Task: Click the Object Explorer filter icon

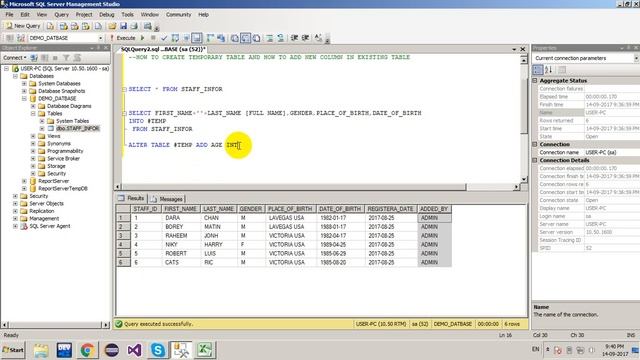Action: pyautogui.click(x=66, y=58)
